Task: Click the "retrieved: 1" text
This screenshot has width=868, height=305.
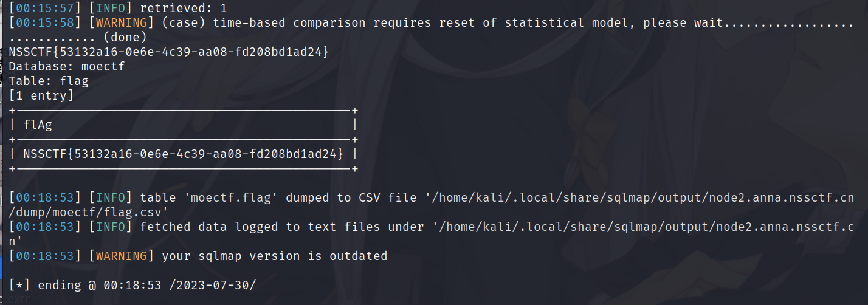Action: [x=183, y=9]
